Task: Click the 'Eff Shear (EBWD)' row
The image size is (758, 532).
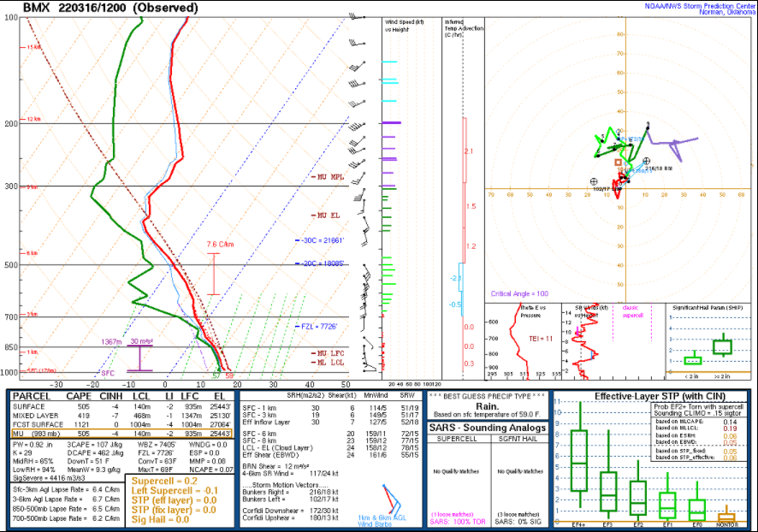Action: click(330, 455)
